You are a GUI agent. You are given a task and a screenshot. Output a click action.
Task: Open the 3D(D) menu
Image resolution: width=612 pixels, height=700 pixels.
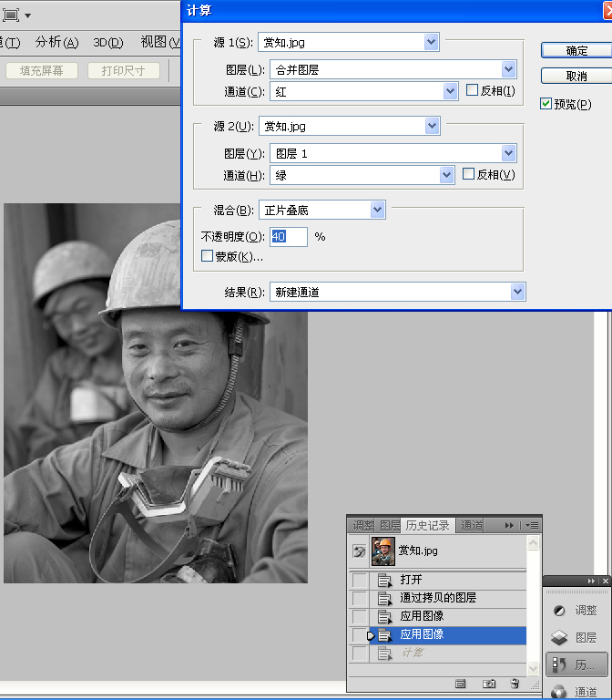pyautogui.click(x=108, y=42)
